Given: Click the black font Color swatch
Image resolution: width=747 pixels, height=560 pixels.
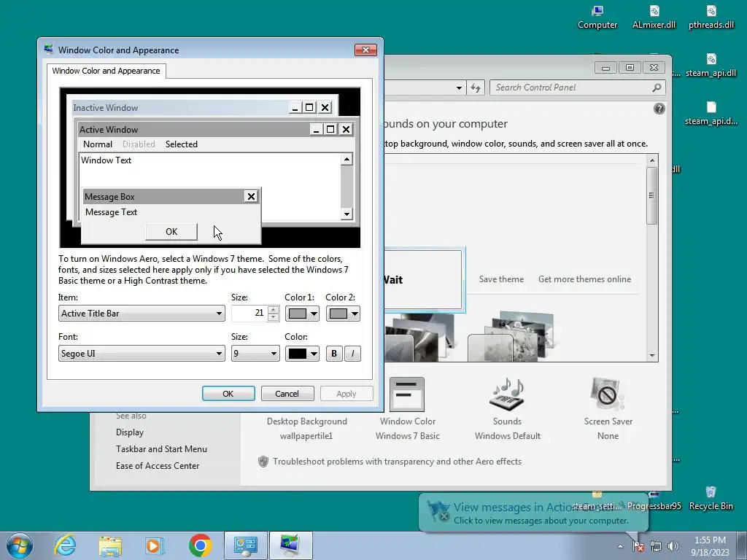Looking at the screenshot, I should (x=298, y=354).
